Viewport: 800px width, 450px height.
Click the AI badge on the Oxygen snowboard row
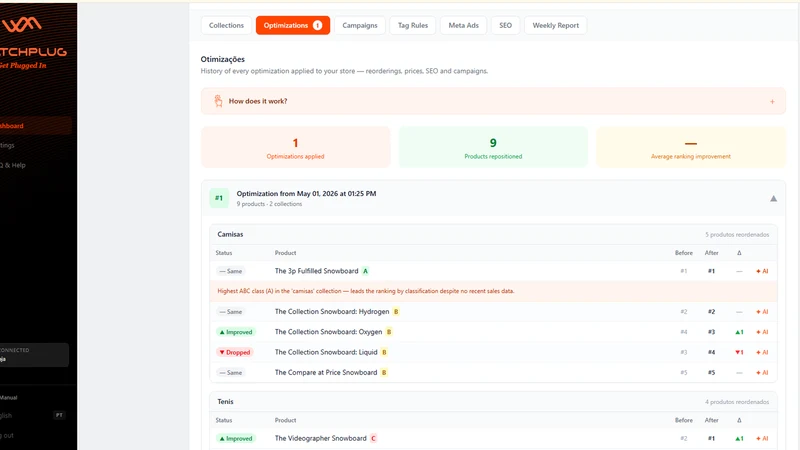click(x=762, y=332)
